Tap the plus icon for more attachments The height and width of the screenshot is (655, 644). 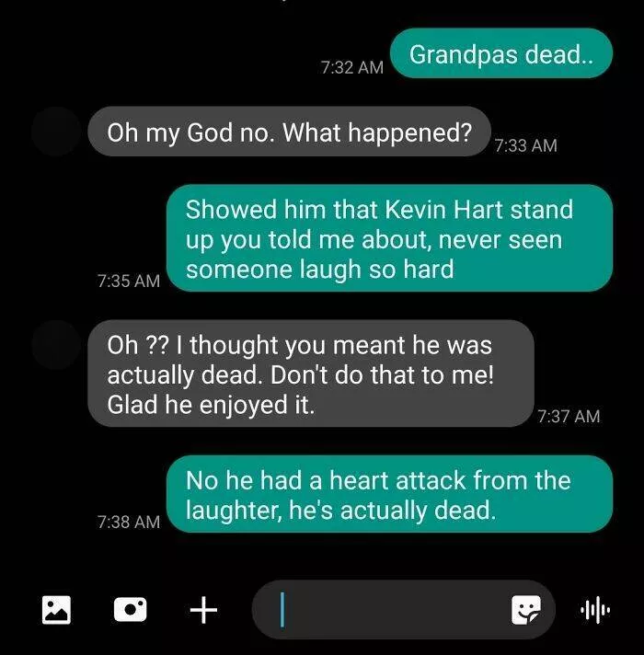click(203, 610)
